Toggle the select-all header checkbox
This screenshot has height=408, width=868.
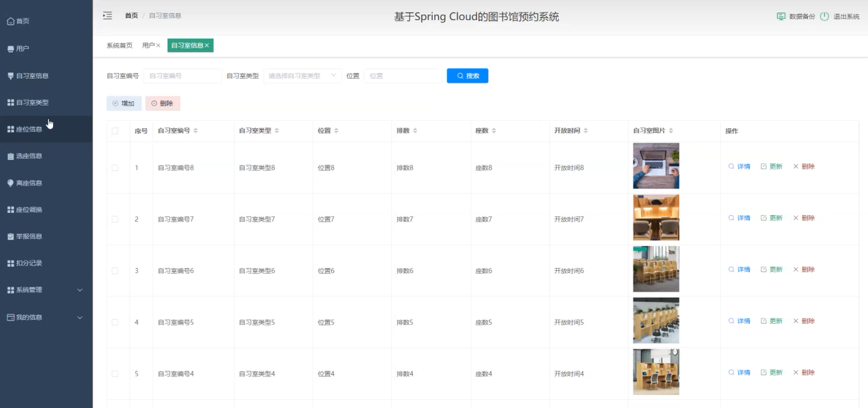point(115,131)
